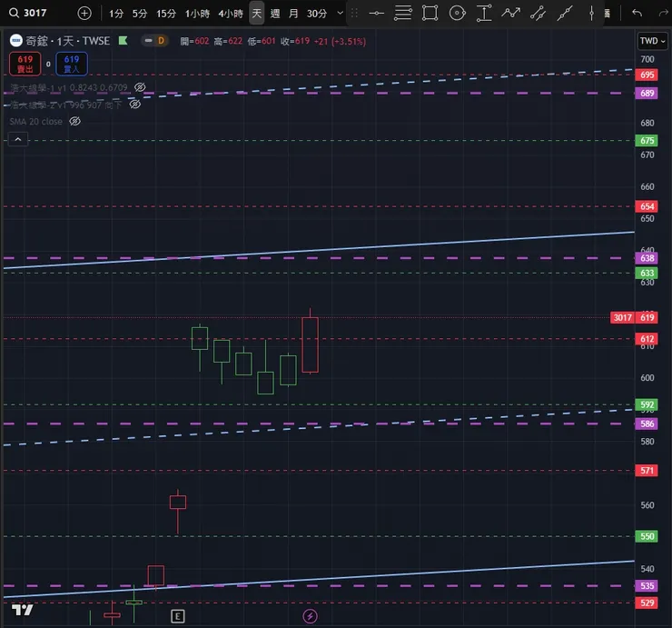
Task: Select the 1小時 interval
Action: tap(197, 14)
